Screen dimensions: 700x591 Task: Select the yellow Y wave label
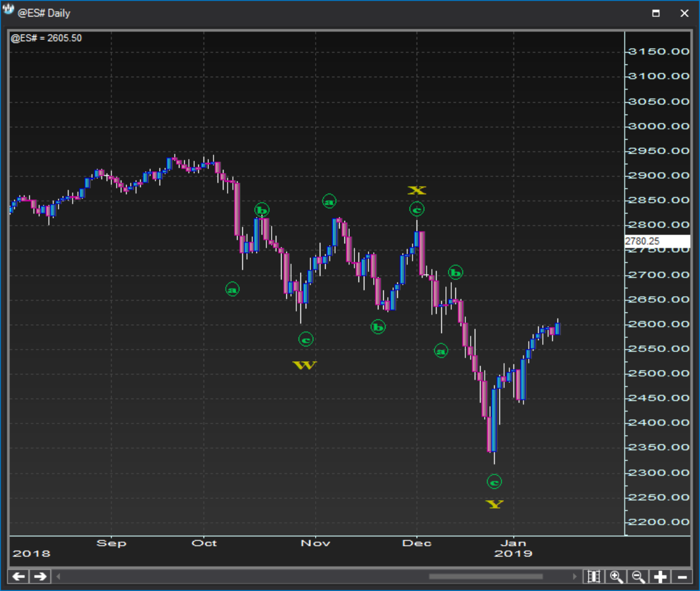coord(494,504)
